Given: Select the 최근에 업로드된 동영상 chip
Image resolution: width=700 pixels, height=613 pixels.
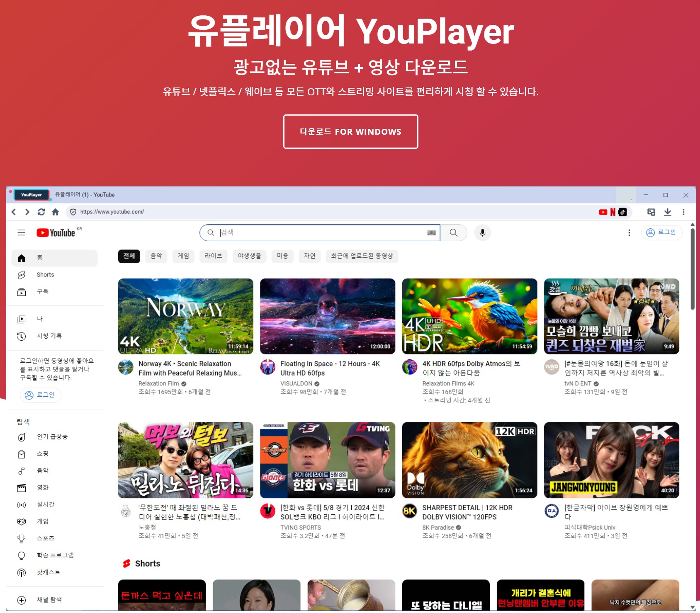Looking at the screenshot, I should (x=362, y=256).
